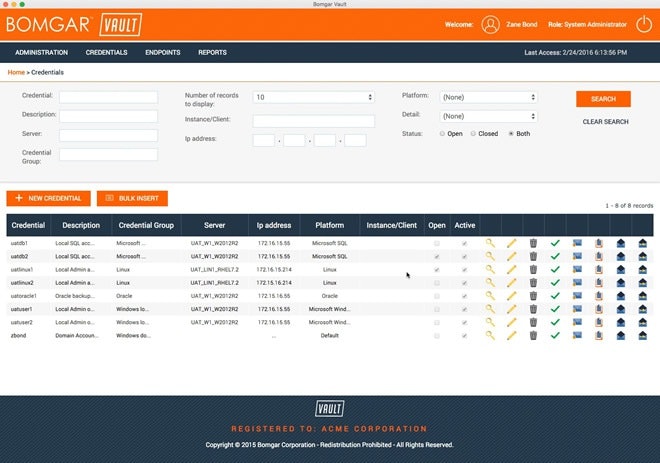This screenshot has height=463, width=660.
Task: View uatoracle1 with magnifier icon
Action: click(x=490, y=296)
